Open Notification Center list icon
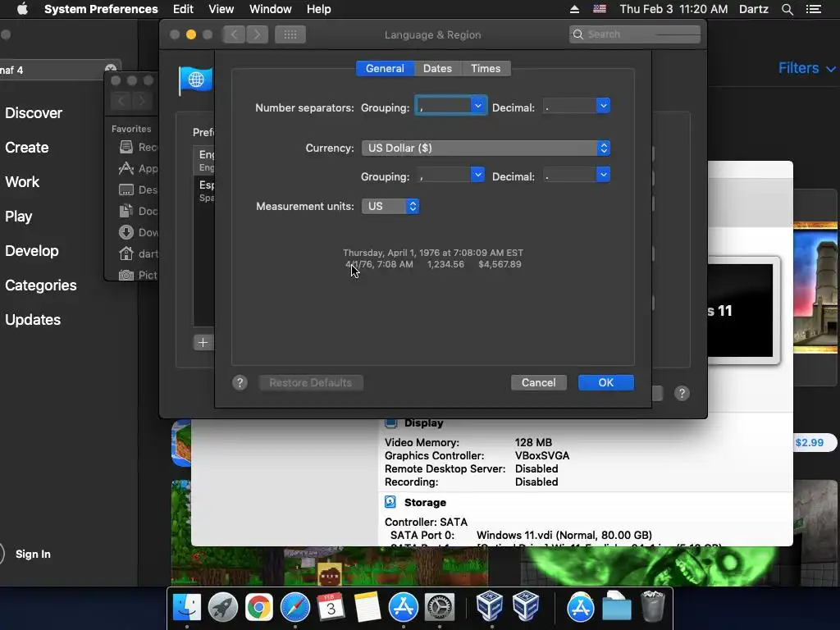The width and height of the screenshot is (840, 630). (813, 9)
